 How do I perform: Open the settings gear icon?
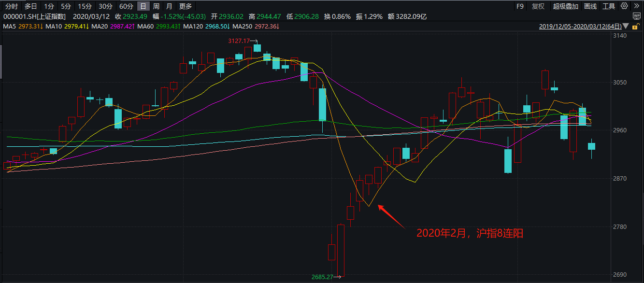pos(624,6)
